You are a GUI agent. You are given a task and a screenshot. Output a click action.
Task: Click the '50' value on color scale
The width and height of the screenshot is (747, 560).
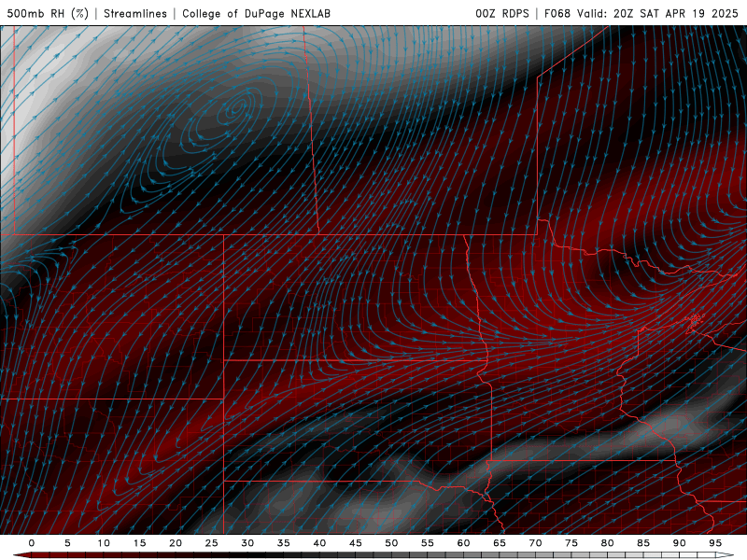tap(391, 543)
